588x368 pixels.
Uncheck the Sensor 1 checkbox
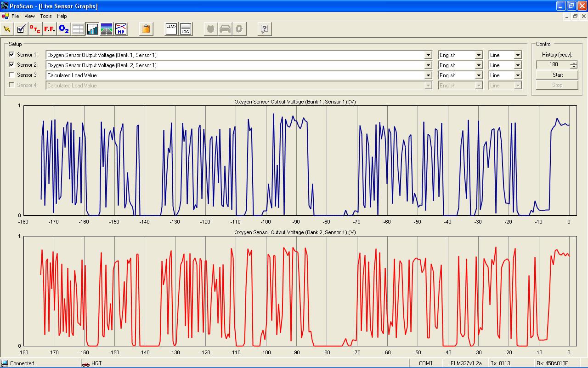12,55
